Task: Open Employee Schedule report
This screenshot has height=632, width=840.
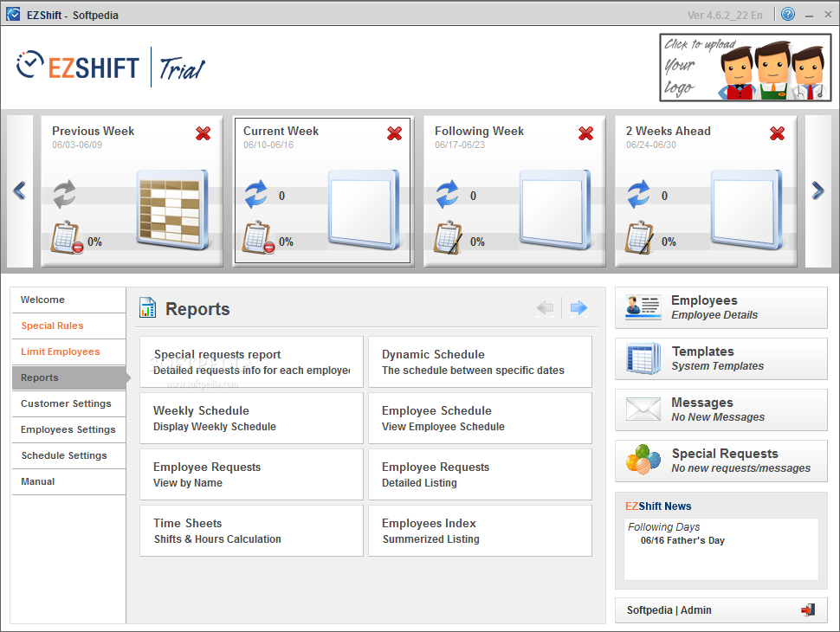Action: pyautogui.click(x=480, y=418)
